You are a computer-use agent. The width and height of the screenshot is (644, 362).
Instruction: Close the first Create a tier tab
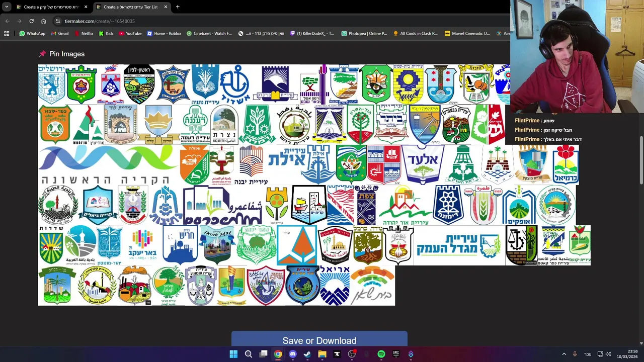pyautogui.click(x=86, y=7)
